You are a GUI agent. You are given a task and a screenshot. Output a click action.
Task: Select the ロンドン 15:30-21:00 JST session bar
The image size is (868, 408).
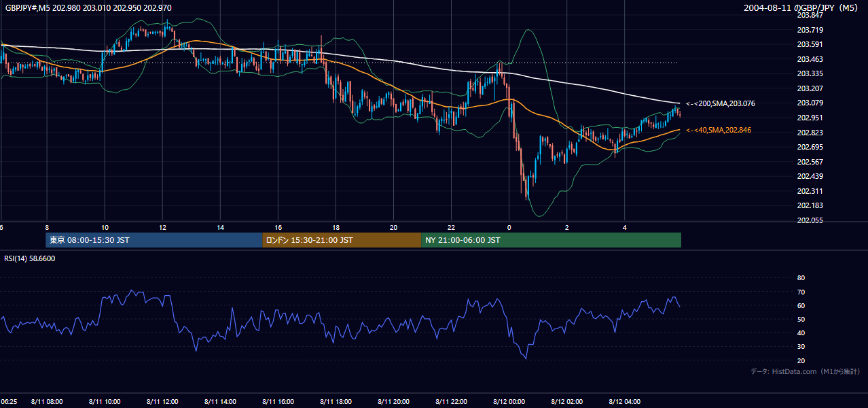point(342,240)
